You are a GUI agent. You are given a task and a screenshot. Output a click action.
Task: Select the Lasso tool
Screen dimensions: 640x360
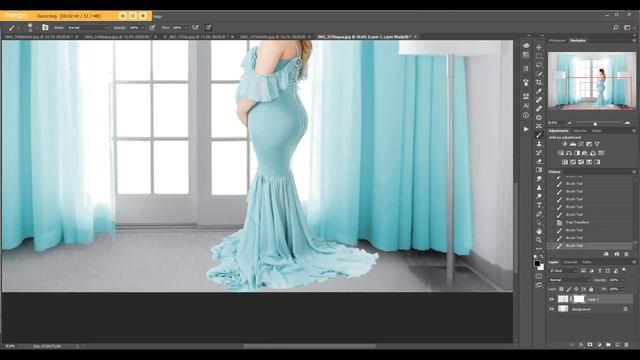point(539,65)
